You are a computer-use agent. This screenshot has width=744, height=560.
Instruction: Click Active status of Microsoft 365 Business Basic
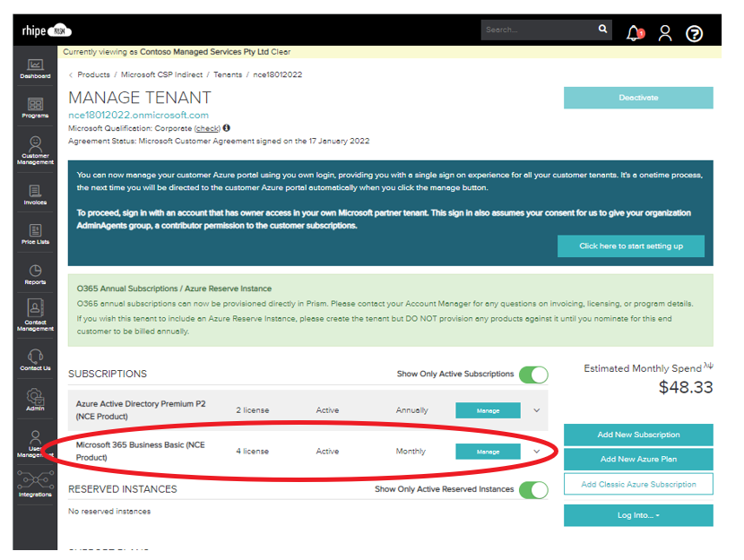[327, 452]
